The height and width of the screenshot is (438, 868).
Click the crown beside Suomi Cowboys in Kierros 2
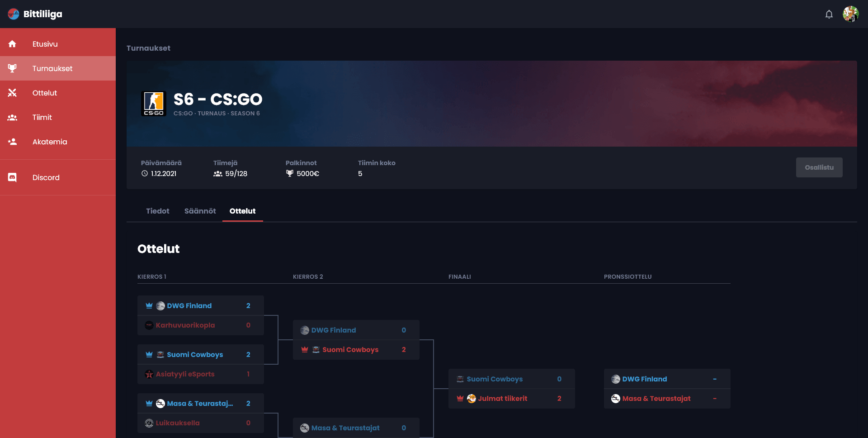305,349
